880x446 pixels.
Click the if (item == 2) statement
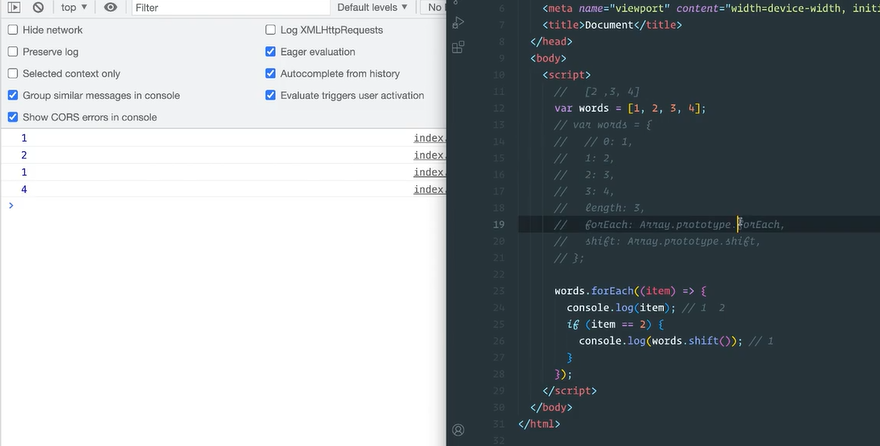pos(616,324)
